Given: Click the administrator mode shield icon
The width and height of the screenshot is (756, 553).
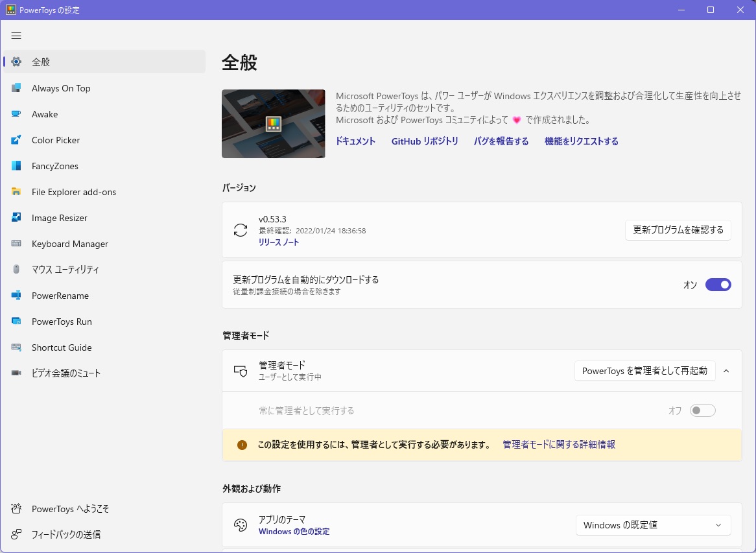Looking at the screenshot, I should [x=241, y=371].
